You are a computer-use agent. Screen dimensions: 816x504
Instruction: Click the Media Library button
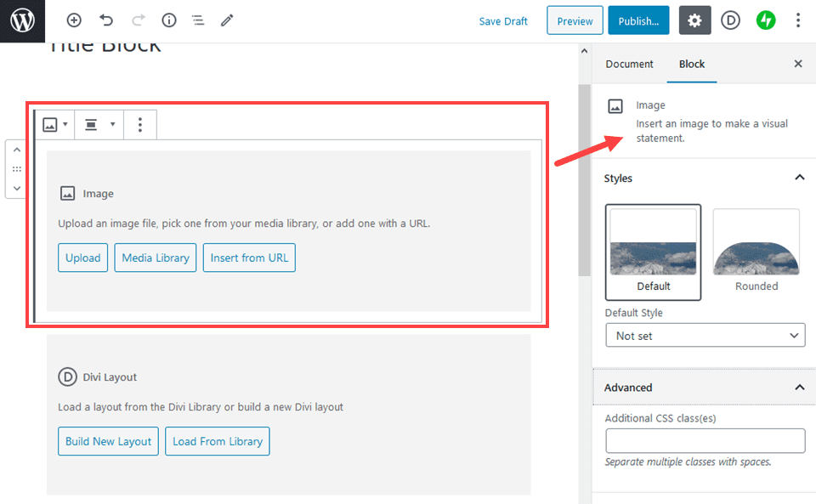click(x=155, y=257)
